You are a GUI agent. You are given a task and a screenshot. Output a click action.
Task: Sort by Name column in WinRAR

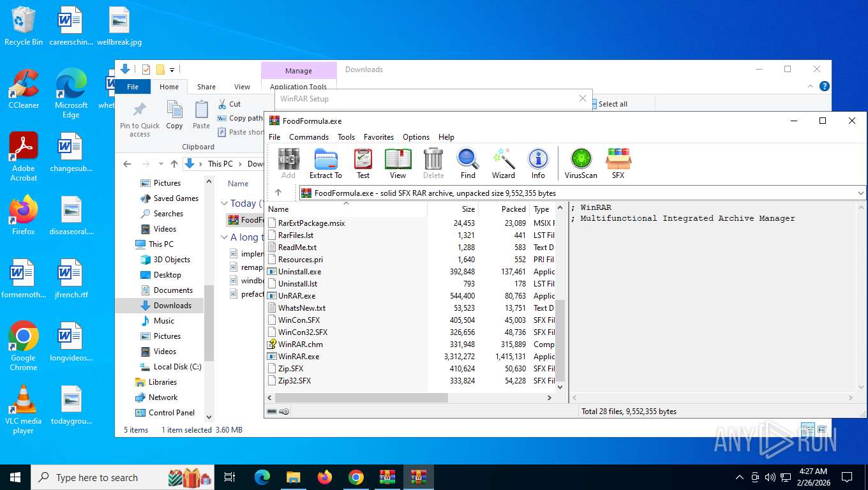(x=347, y=209)
